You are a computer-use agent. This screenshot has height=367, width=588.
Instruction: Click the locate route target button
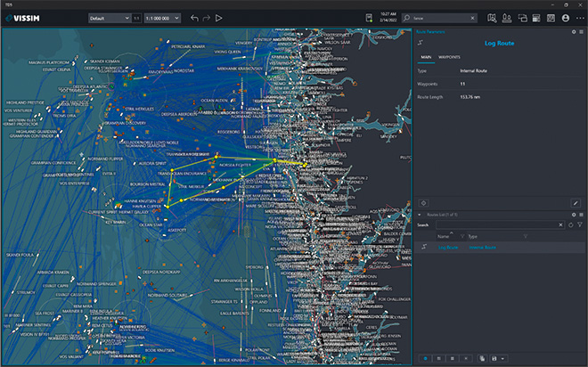424,203
